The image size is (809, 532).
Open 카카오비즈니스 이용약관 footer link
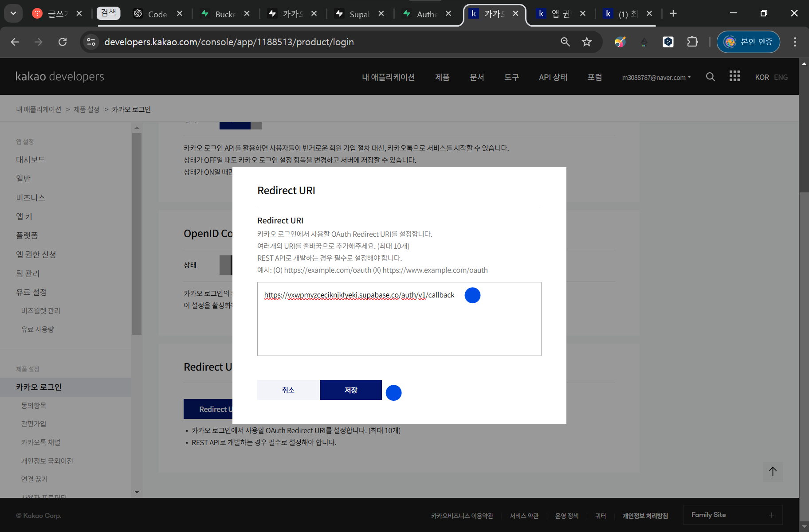(x=462, y=516)
